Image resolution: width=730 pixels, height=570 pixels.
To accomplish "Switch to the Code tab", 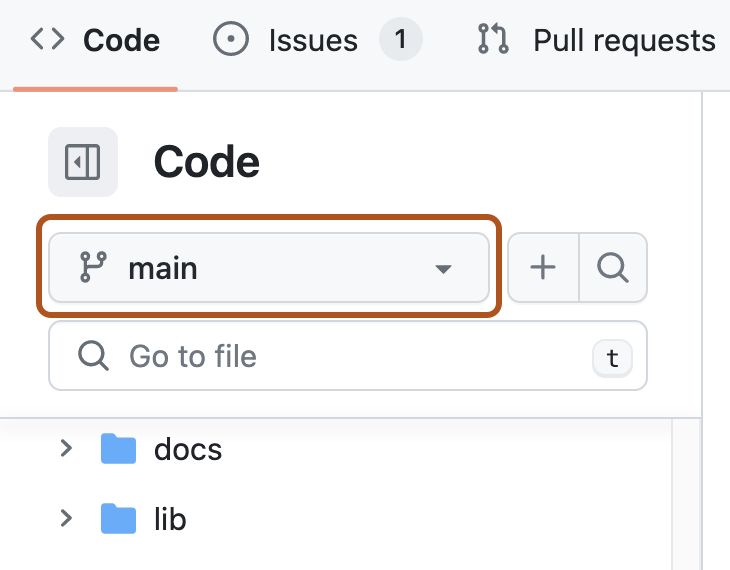I will (x=95, y=40).
